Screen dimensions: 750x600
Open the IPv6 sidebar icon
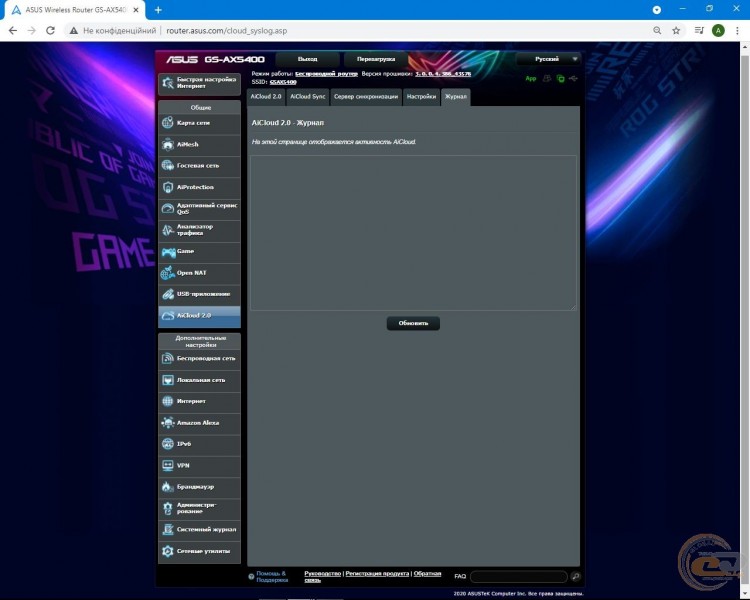[167, 444]
